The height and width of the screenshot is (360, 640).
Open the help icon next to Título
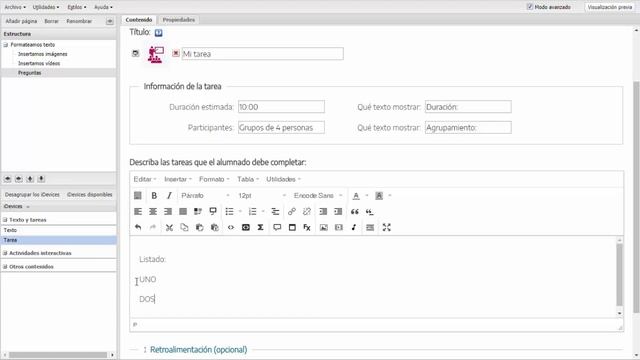pyautogui.click(x=158, y=33)
